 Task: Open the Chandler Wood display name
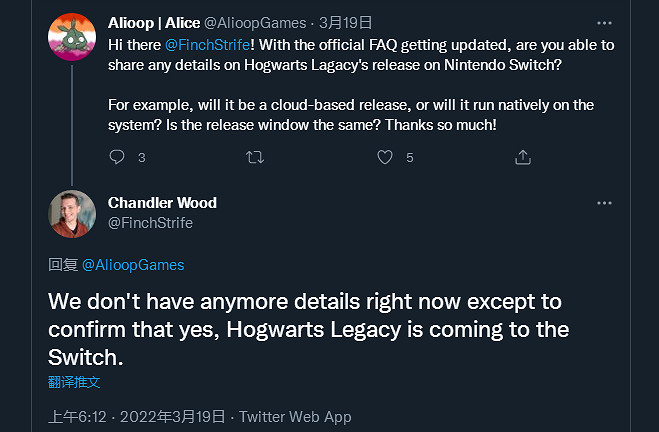(162, 203)
